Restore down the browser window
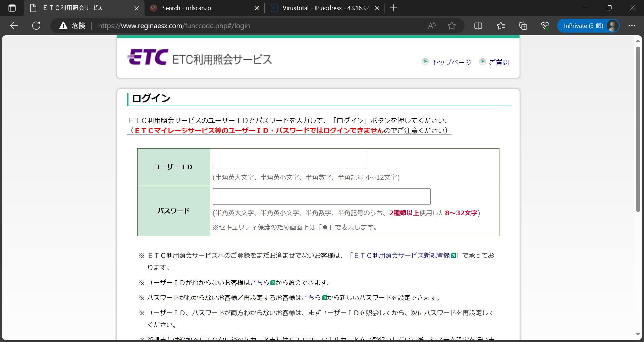The width and height of the screenshot is (644, 342). tap(609, 8)
